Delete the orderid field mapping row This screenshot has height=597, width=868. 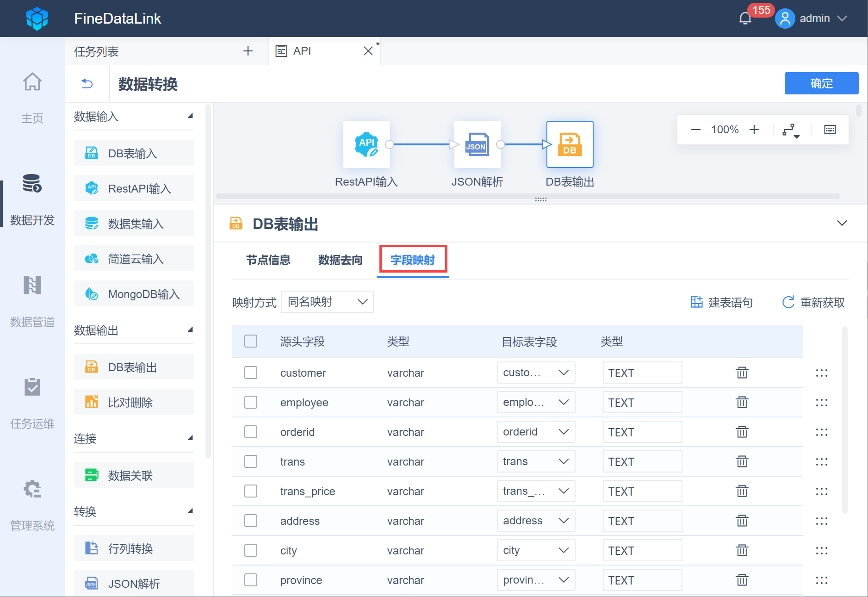(742, 432)
